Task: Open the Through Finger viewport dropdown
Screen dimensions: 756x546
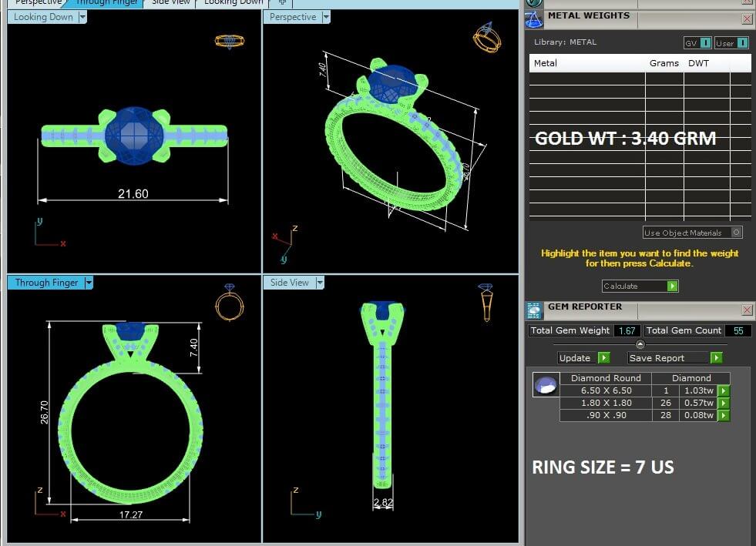Action: coord(89,283)
